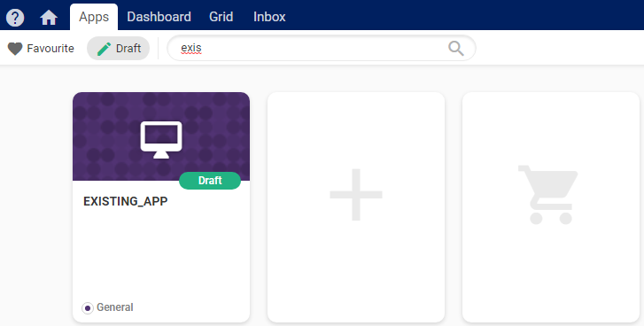Image resolution: width=644 pixels, height=326 pixels.
Task: Open the purple EXISTING_APP card banner
Action: tap(161, 136)
